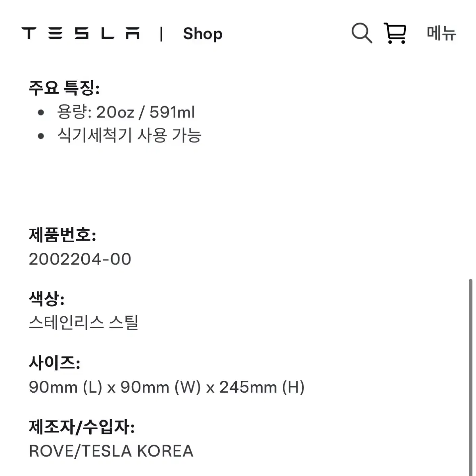Click the bullet before 식기세척기
Image resolution: width=476 pixels, height=476 pixels.
point(41,136)
